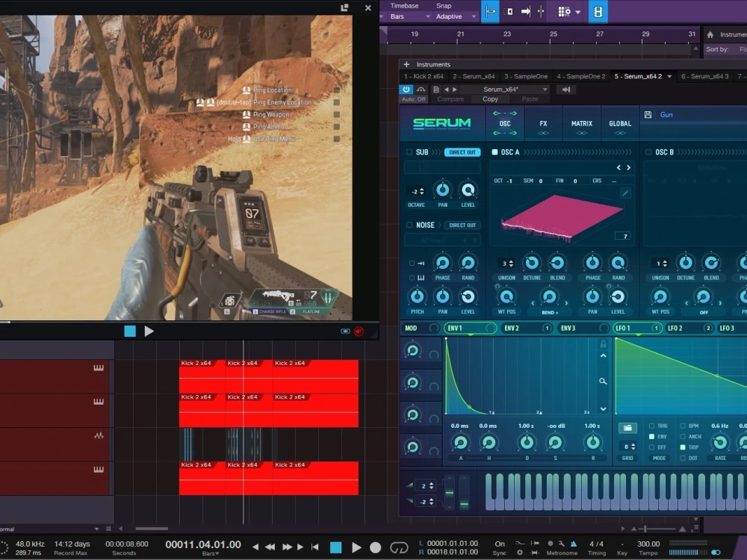Add an instrument with the plus icon
The width and height of the screenshot is (747, 560).
(x=406, y=64)
